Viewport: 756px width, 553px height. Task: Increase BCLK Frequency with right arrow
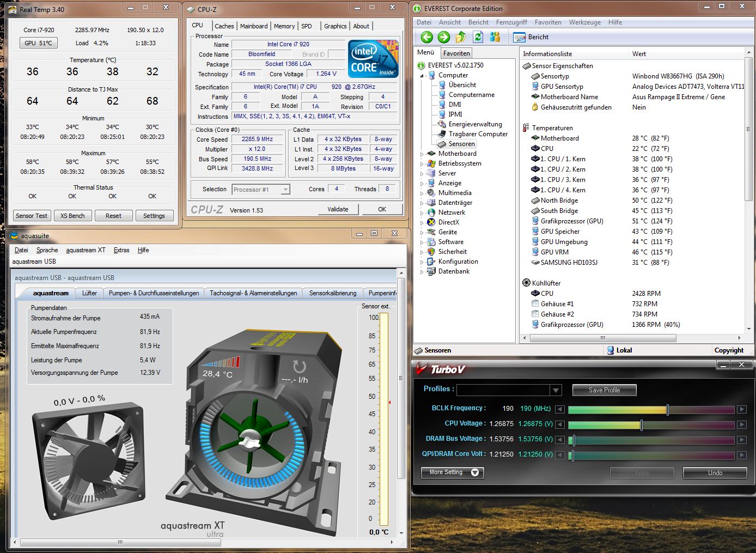[741, 409]
